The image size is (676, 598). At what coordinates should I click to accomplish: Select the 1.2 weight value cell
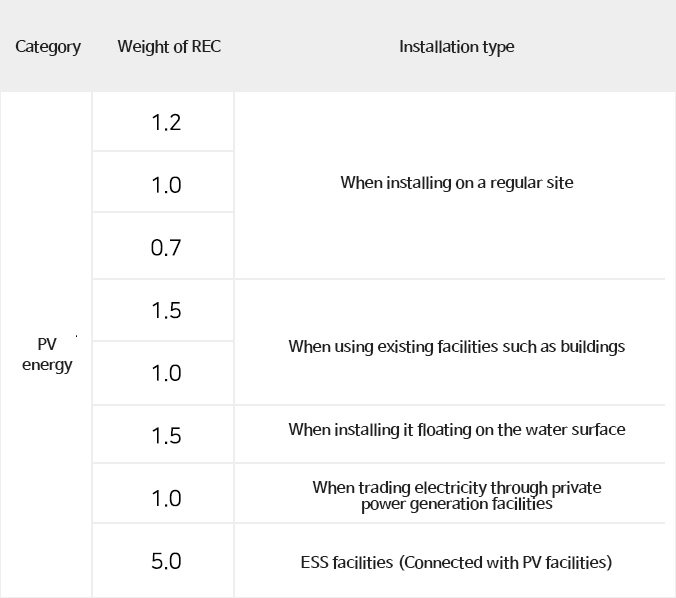point(166,123)
